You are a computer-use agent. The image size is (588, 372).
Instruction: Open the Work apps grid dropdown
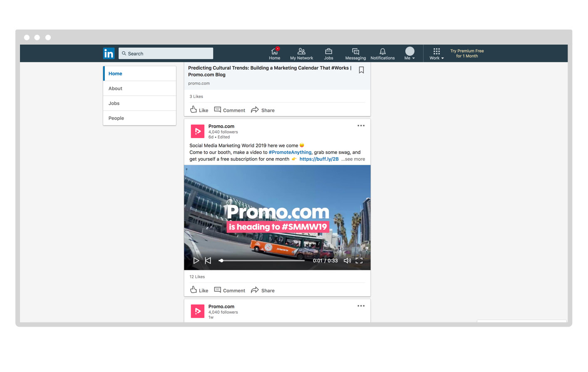pos(437,53)
